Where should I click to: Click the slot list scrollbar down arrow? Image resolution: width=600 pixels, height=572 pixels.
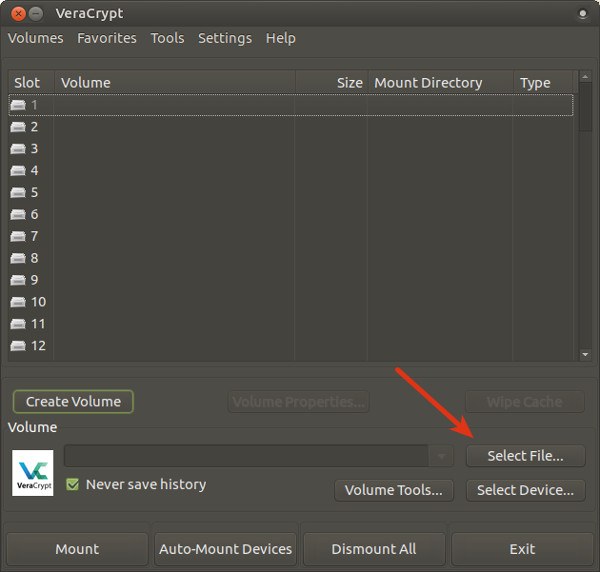coord(585,355)
